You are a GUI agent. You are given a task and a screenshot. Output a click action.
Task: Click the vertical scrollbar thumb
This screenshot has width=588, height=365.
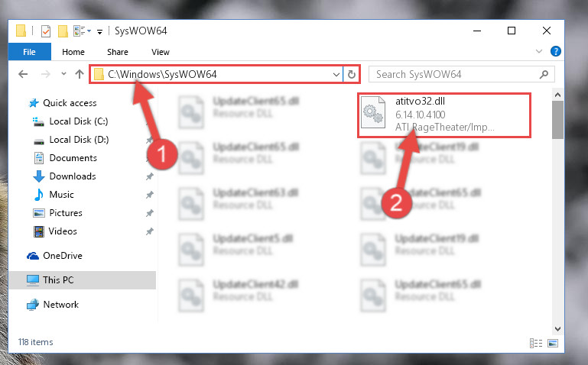point(557,120)
